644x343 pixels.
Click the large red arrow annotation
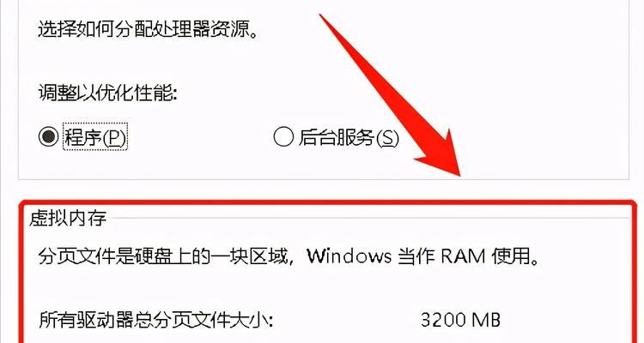point(394,94)
